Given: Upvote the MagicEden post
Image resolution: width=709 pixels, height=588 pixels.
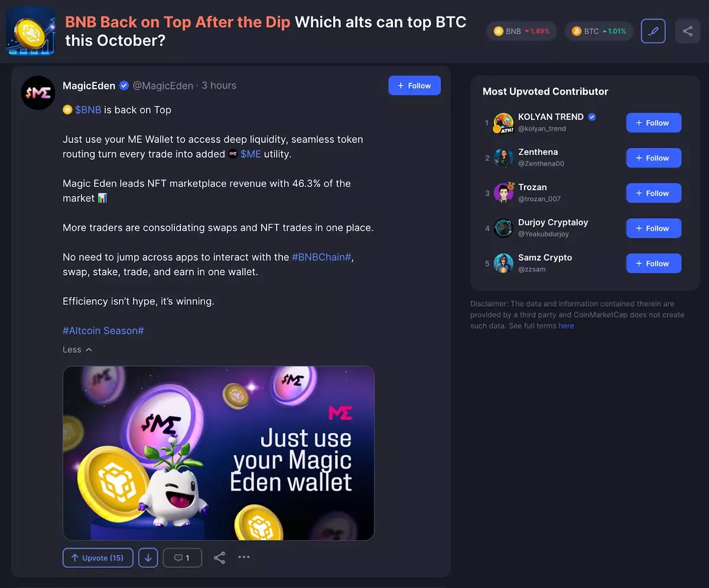Looking at the screenshot, I should (97, 558).
